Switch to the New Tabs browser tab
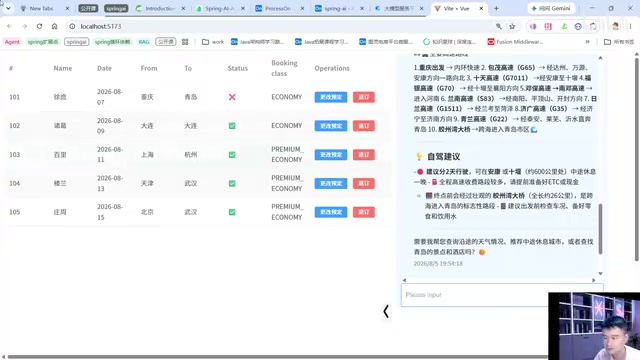The width and height of the screenshot is (640, 360). click(x=41, y=8)
